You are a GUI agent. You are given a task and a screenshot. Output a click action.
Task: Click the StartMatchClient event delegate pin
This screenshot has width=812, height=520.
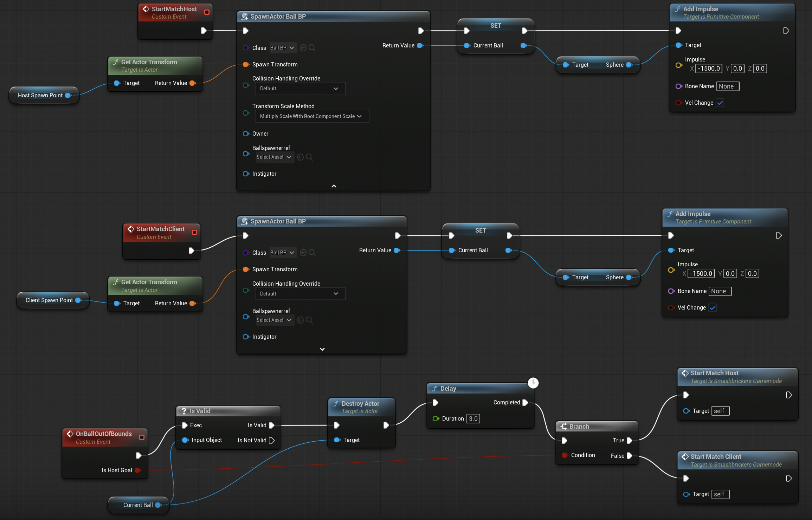pyautogui.click(x=194, y=232)
